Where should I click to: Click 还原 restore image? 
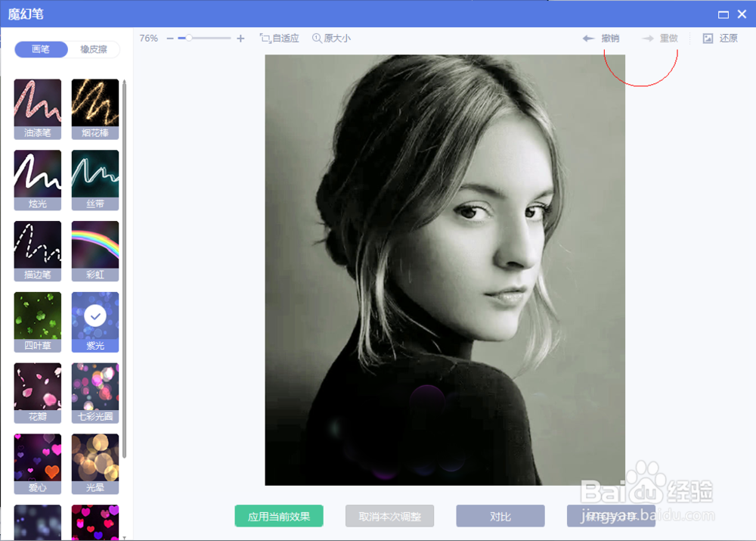[x=720, y=38]
